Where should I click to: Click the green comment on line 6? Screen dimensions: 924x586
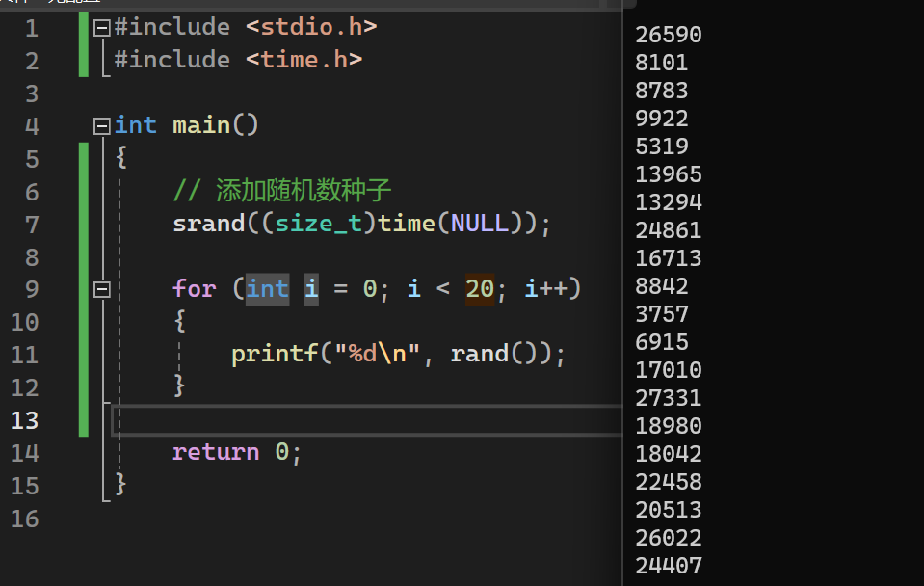(x=282, y=191)
